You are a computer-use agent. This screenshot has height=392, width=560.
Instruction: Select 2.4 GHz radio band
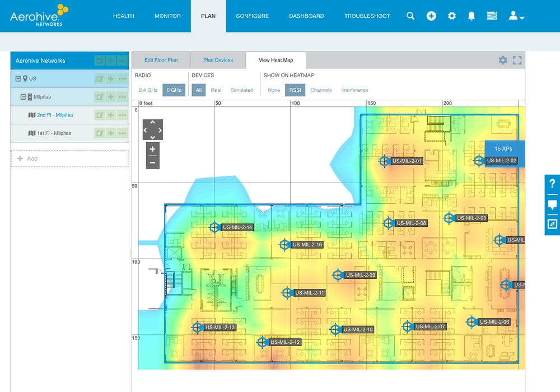148,90
